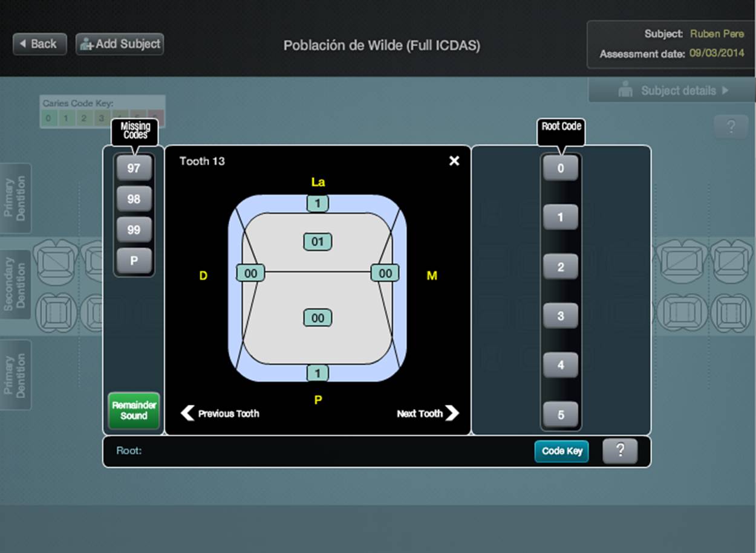The width and height of the screenshot is (756, 553).
Task: Select missing code 98
Action: 134,199
